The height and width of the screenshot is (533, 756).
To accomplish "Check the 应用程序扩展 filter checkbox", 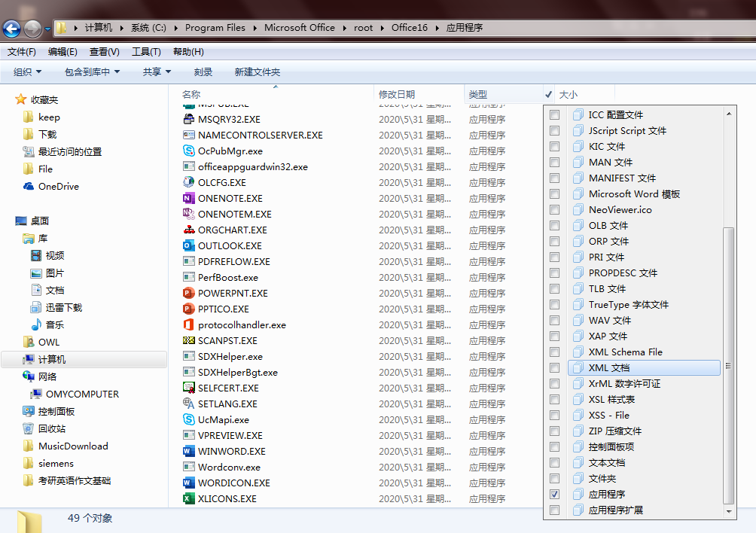I will click(554, 510).
